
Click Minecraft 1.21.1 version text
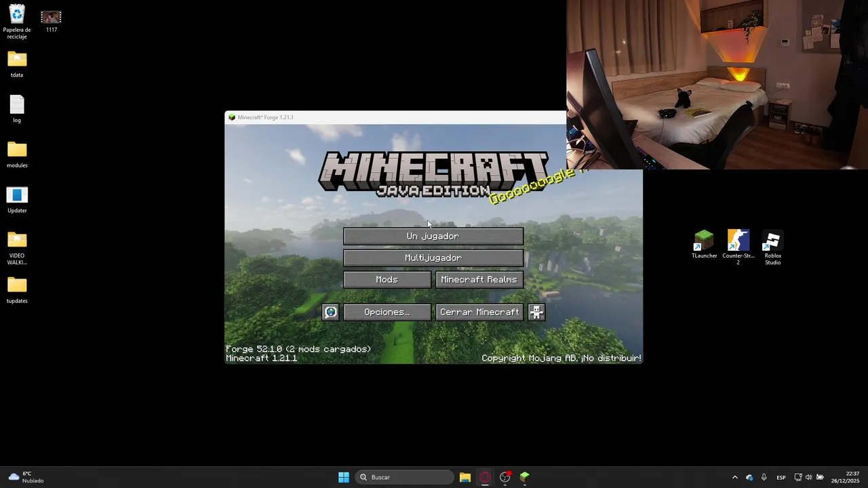coord(261,358)
